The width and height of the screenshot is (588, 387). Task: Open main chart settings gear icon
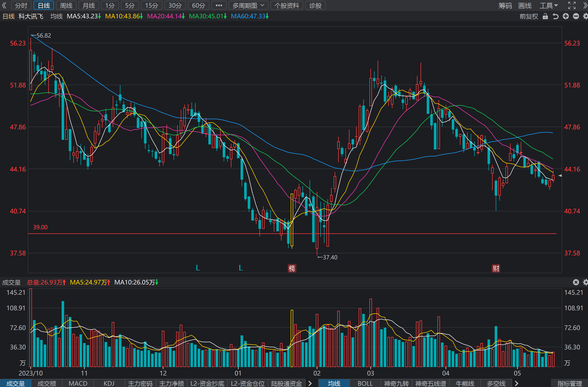585,16
